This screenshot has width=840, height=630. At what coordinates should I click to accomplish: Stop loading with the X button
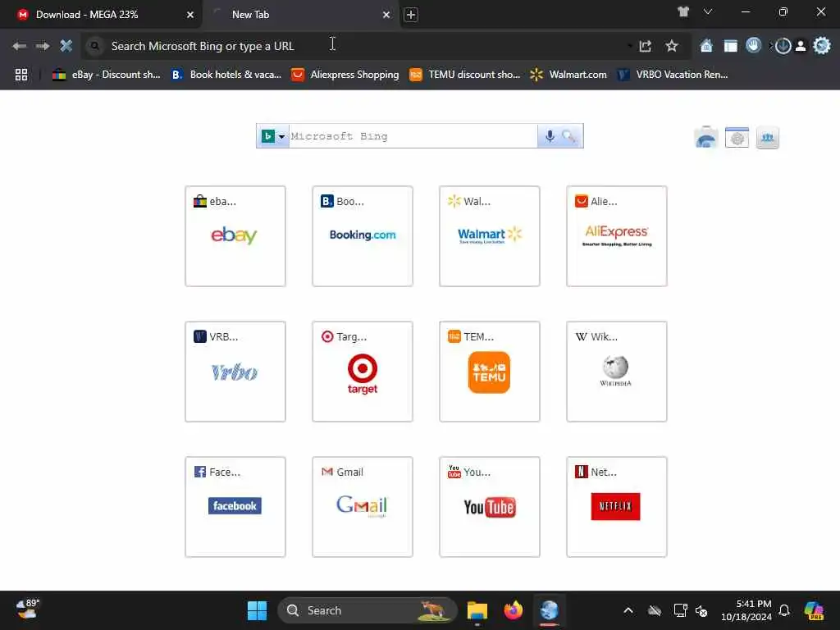click(x=66, y=46)
